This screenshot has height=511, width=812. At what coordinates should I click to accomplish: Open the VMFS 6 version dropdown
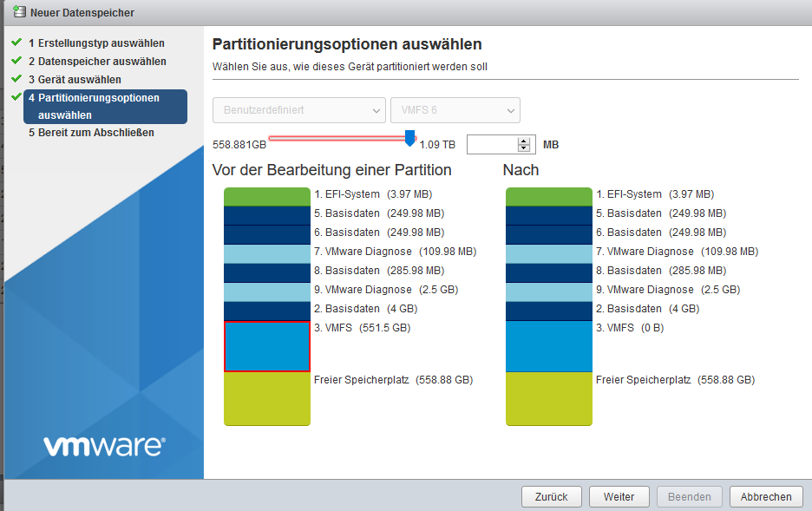[x=455, y=110]
